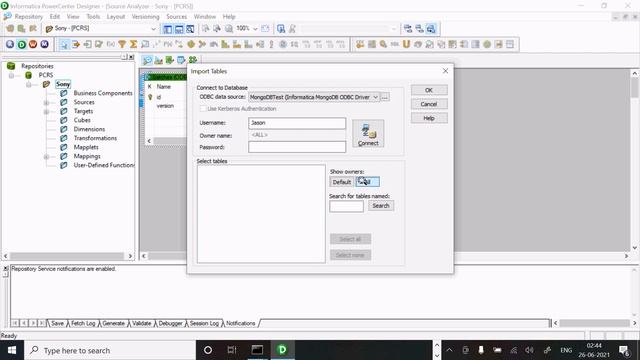Click Help in Import Tables dialog
The height and width of the screenshot is (360, 640).
(429, 118)
